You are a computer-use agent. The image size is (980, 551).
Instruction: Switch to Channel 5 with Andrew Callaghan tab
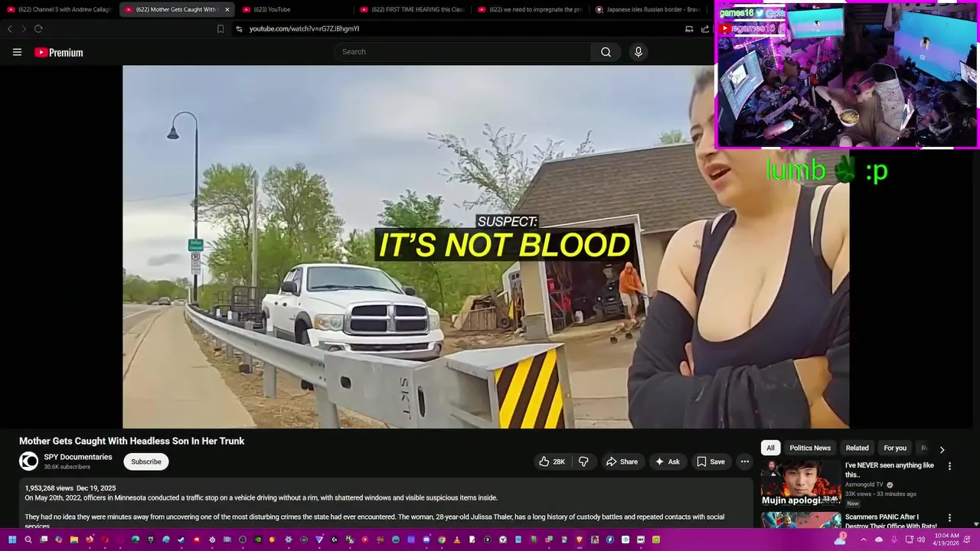60,9
